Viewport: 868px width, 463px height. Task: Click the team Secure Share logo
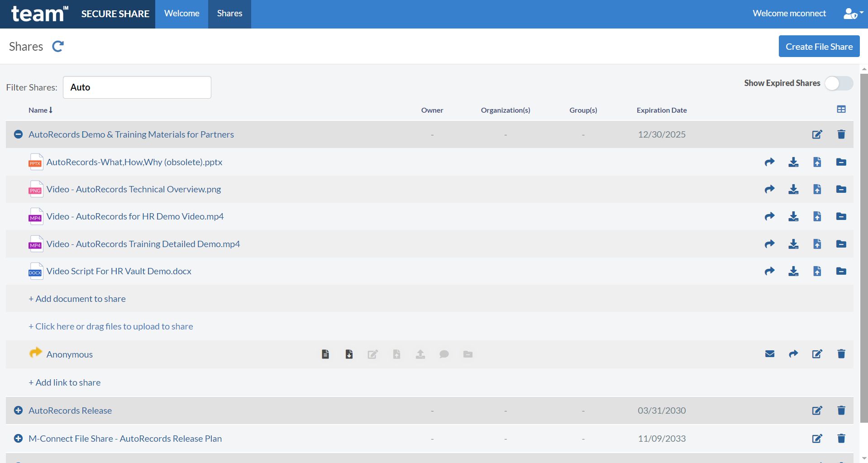pos(78,14)
